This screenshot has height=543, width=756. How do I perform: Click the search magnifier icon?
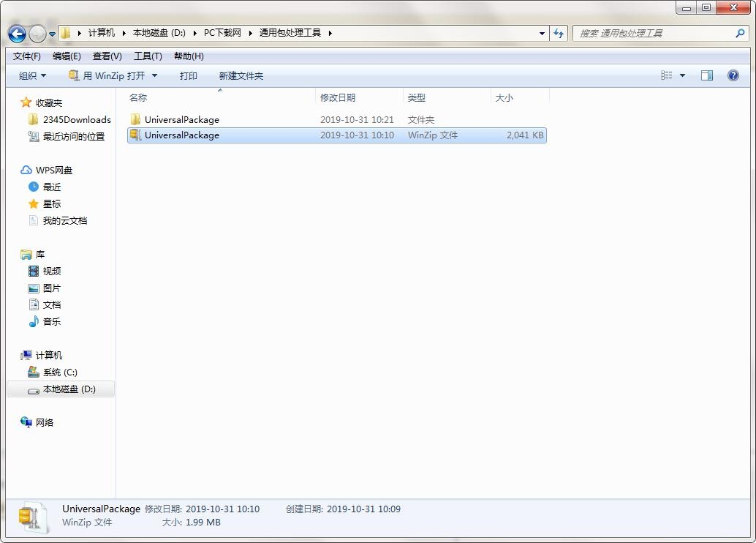pyautogui.click(x=740, y=34)
